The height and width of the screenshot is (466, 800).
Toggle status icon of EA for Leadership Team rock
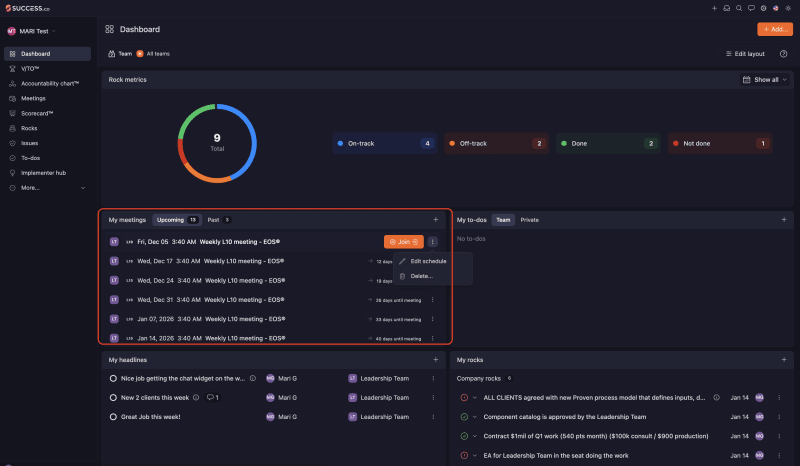[x=464, y=455]
